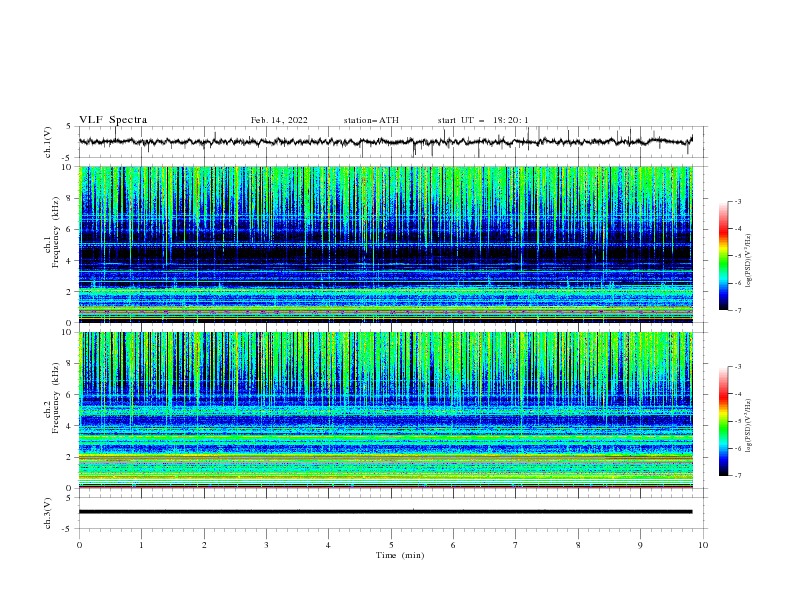
Task: Select the "start UT = 18:20:1" label
Action: pos(483,120)
